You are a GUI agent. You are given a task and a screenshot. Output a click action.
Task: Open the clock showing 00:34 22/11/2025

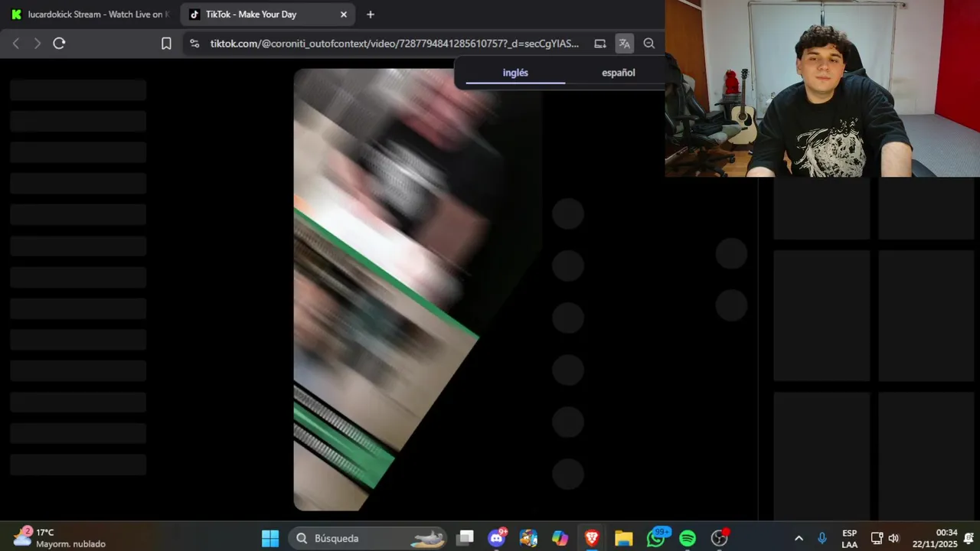coord(934,538)
